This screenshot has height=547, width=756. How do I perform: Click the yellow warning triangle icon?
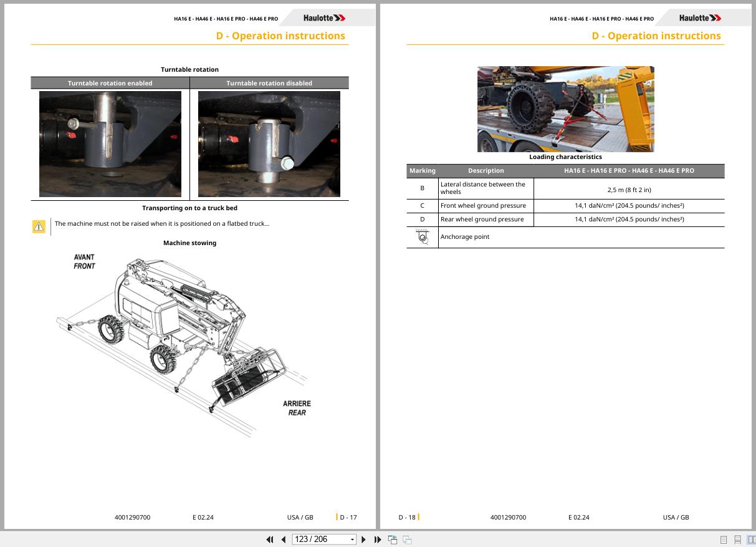coord(39,226)
